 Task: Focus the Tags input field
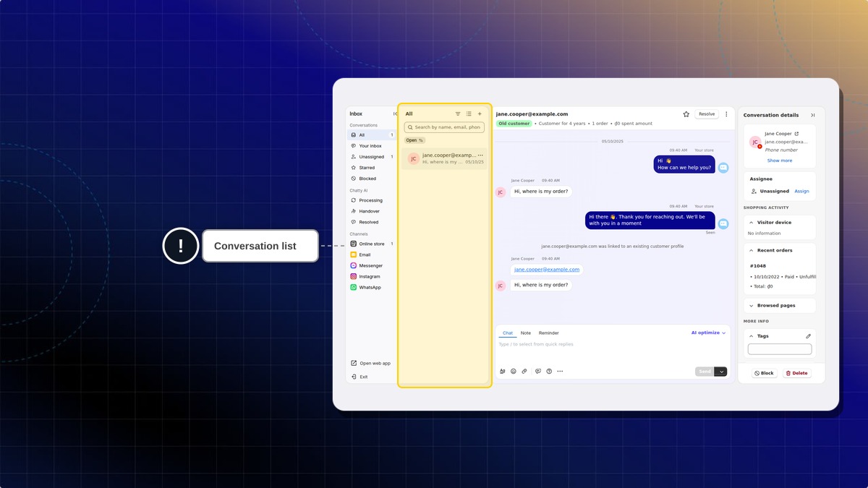point(780,349)
